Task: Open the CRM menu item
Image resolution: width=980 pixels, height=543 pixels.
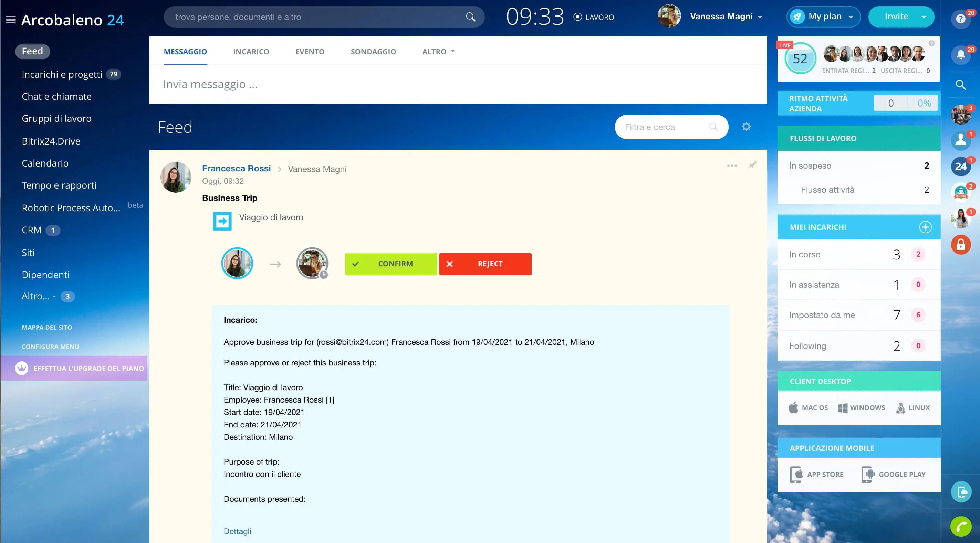Action: [x=32, y=230]
